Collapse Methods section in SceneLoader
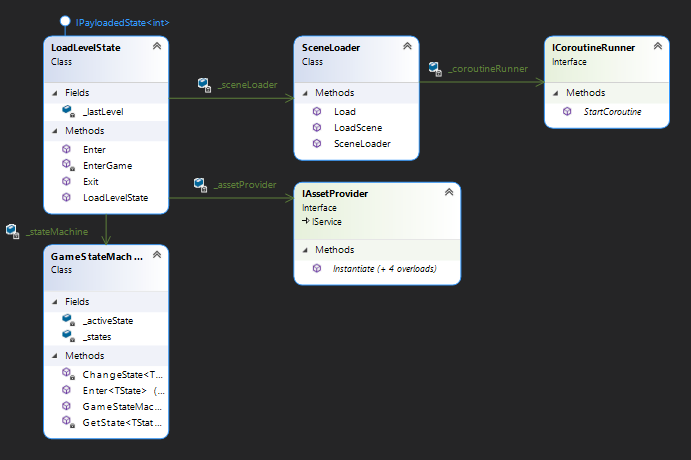Screen dimensions: 691x460 pos(305,93)
